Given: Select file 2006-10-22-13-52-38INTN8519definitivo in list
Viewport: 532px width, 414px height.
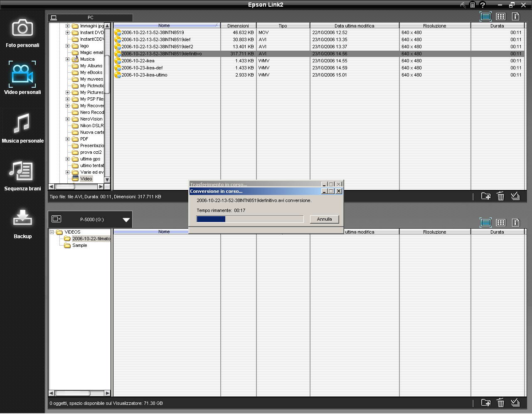Looking at the screenshot, I should point(161,54).
